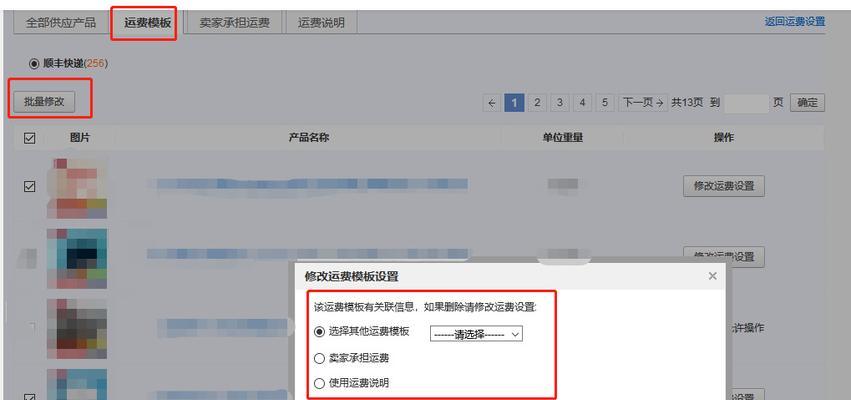Viewport: 851px width, 400px height.
Task: Click the 下一页 next page button
Action: coord(643,103)
